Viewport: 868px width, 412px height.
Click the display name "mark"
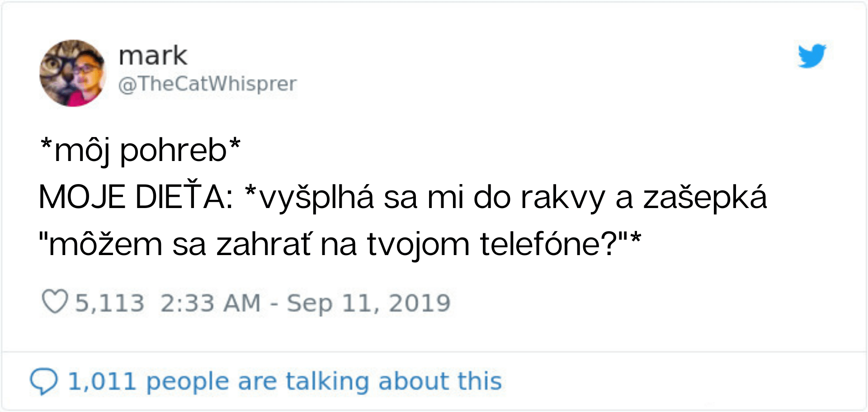pos(152,56)
